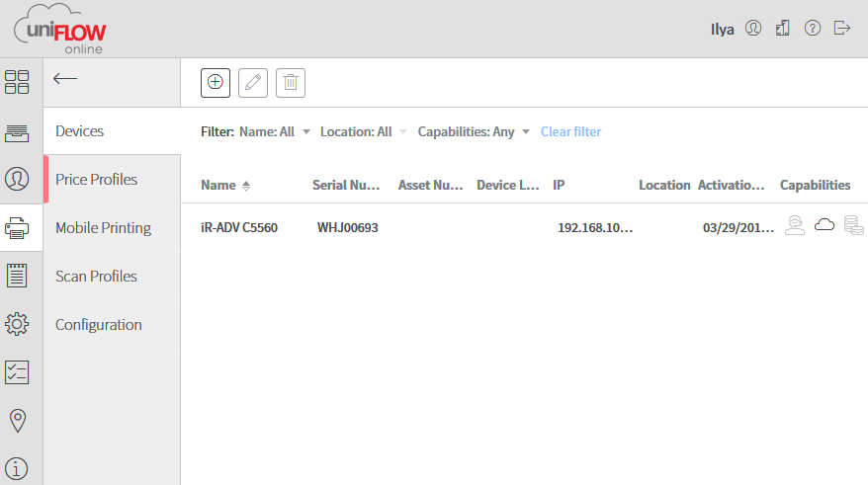
Task: Sort by Name column arrows
Action: pos(246,186)
